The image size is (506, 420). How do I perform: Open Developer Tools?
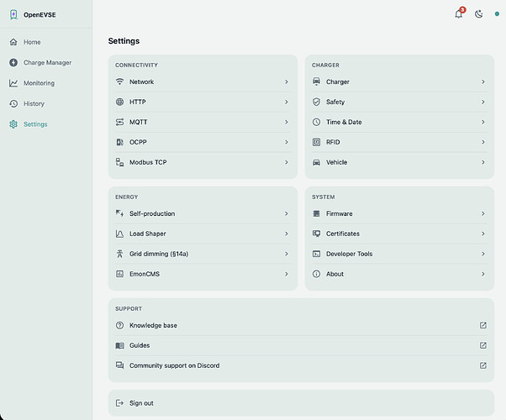point(399,254)
